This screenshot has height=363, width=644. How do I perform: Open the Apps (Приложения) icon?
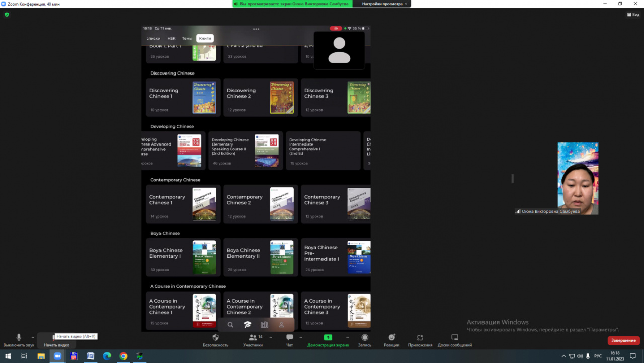point(420,338)
